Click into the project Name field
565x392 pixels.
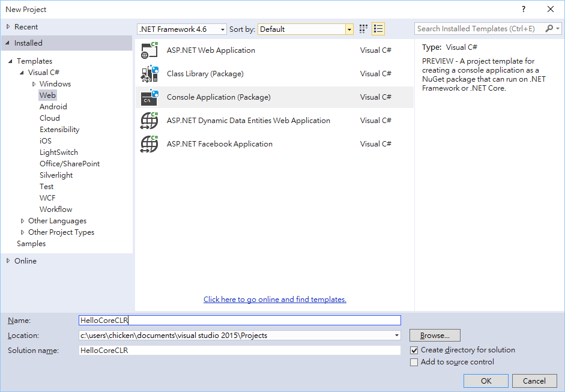coord(240,321)
